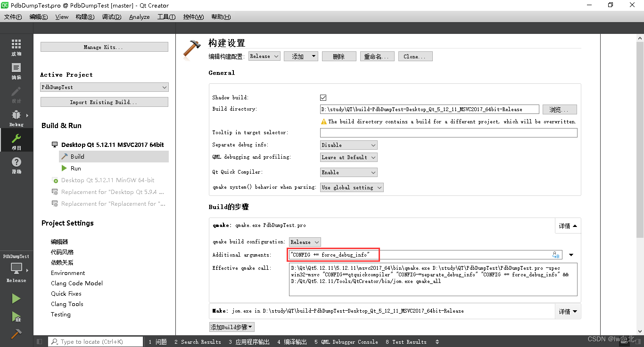Open the Design mode icon

coord(17,94)
